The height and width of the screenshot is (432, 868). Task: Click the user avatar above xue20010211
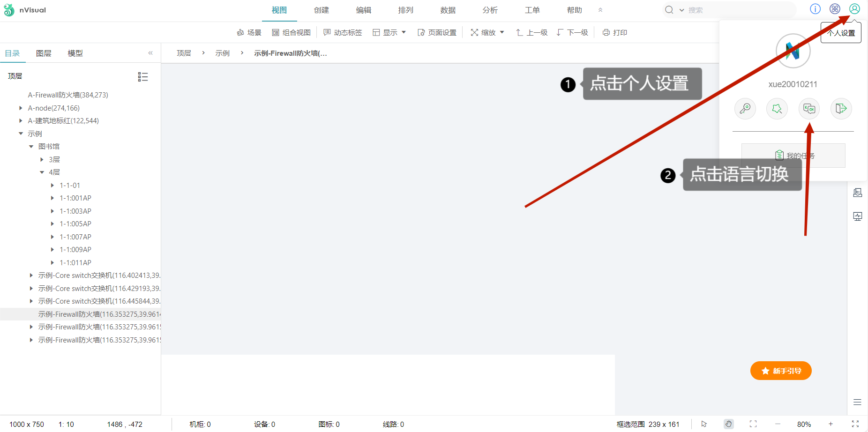point(793,51)
